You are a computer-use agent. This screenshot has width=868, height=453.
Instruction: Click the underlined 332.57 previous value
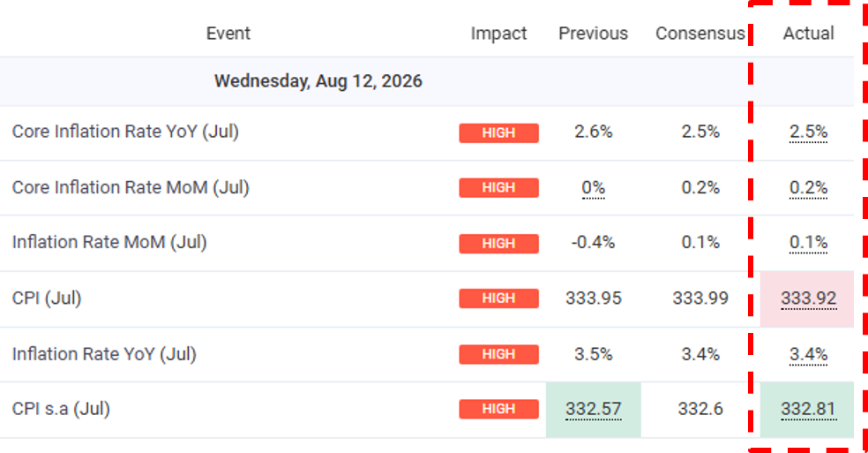(x=593, y=409)
